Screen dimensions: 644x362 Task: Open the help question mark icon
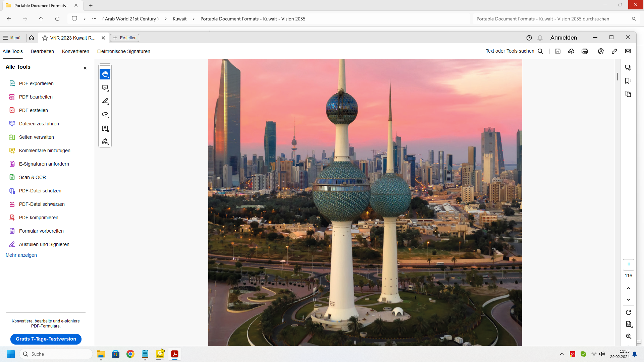tap(529, 38)
